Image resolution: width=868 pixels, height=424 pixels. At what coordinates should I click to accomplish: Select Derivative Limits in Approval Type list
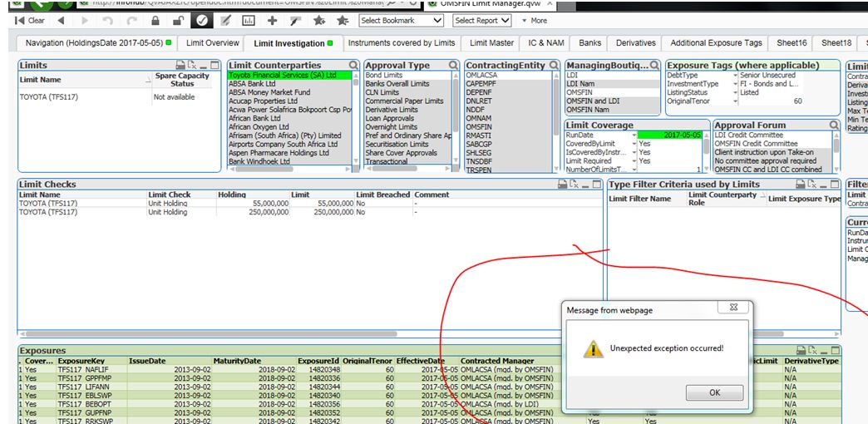392,110
